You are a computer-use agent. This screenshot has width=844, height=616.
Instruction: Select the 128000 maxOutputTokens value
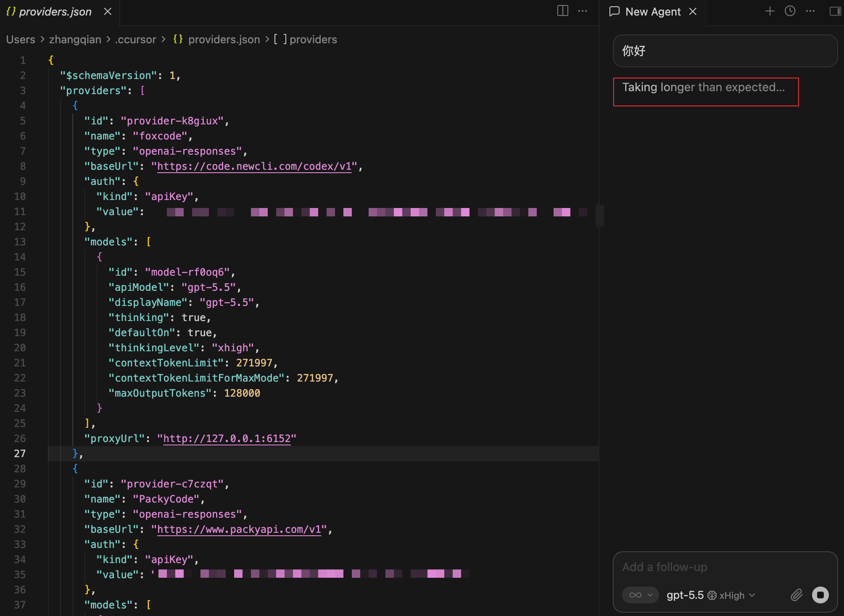242,393
